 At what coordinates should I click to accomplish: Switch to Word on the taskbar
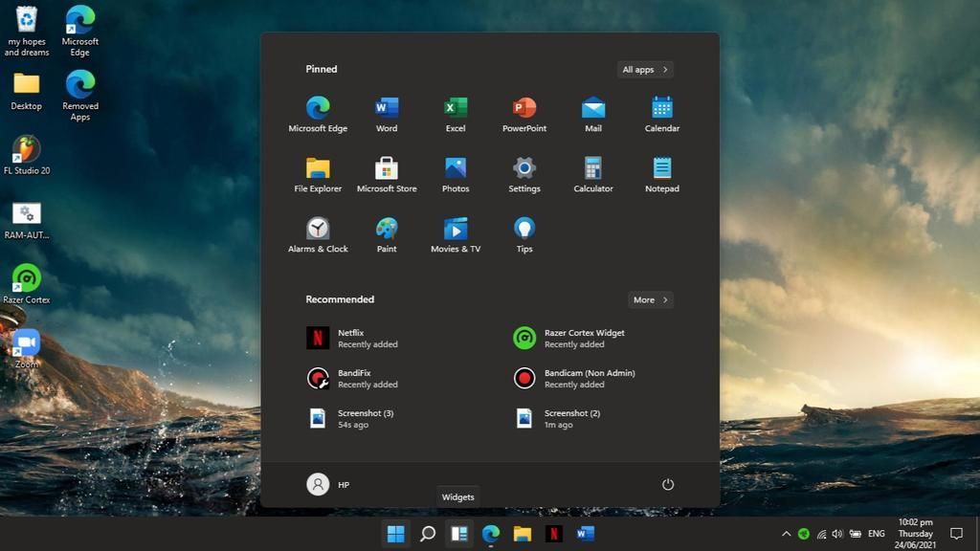585,534
